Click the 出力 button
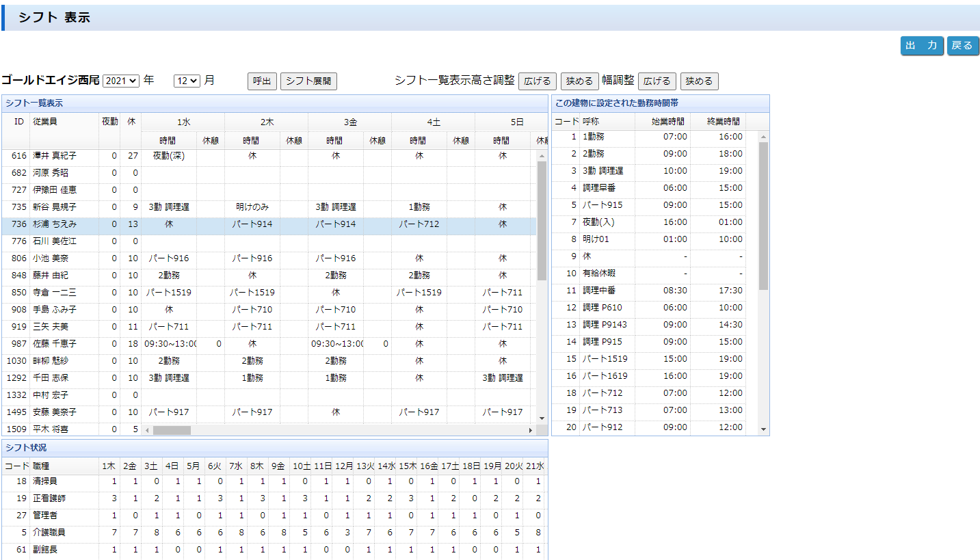Screen dimensions: 980x560 [x=921, y=46]
